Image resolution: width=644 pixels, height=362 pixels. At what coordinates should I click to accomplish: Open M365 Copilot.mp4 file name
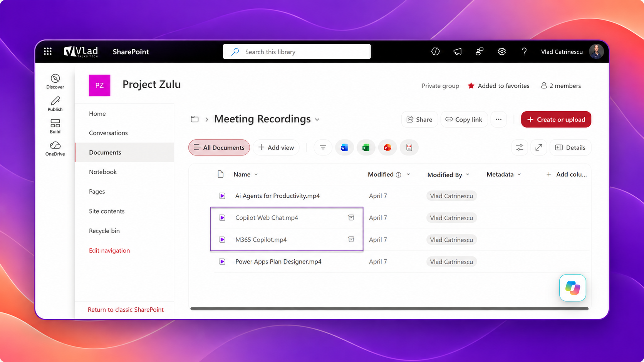(261, 240)
